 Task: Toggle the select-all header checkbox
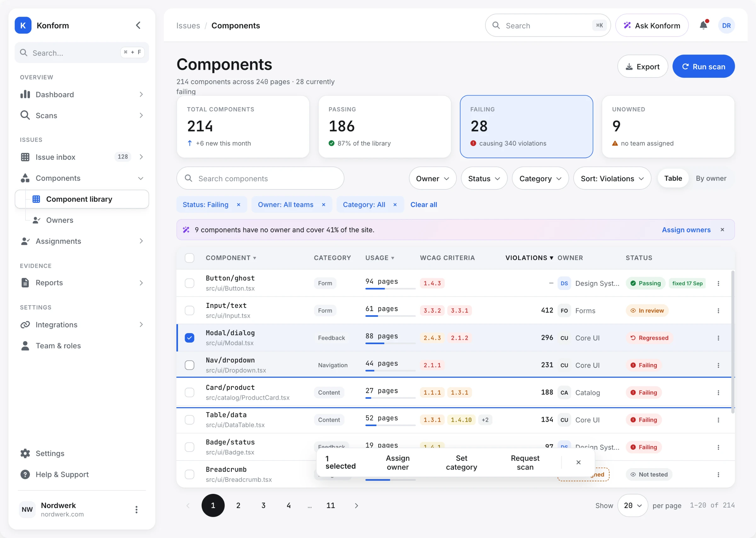coord(189,258)
